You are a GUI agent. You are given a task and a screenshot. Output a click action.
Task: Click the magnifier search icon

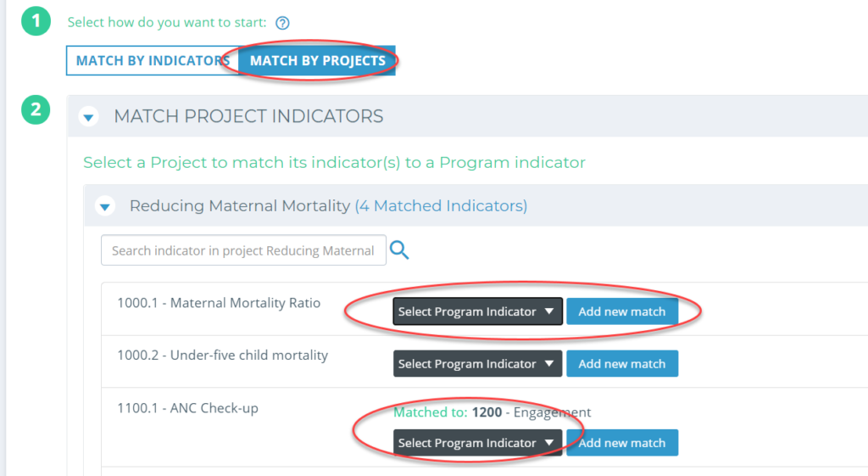399,250
